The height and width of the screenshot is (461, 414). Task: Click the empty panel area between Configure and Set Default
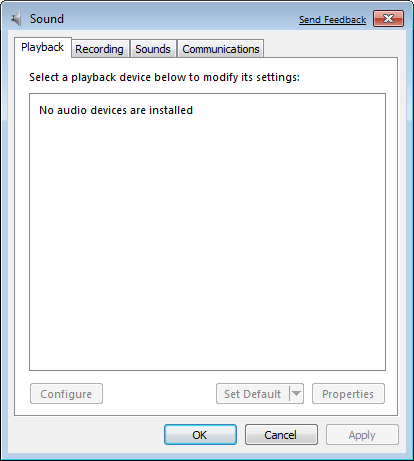(x=159, y=394)
